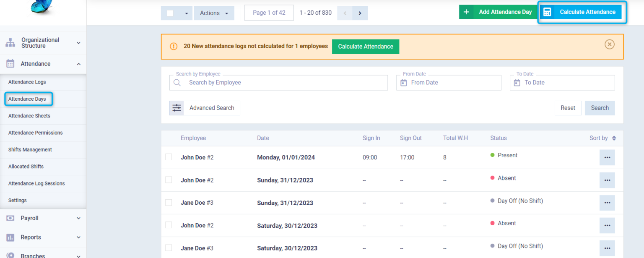Open row menu for Jane Doe 30/12/2023
The width and height of the screenshot is (644, 258).
point(607,248)
